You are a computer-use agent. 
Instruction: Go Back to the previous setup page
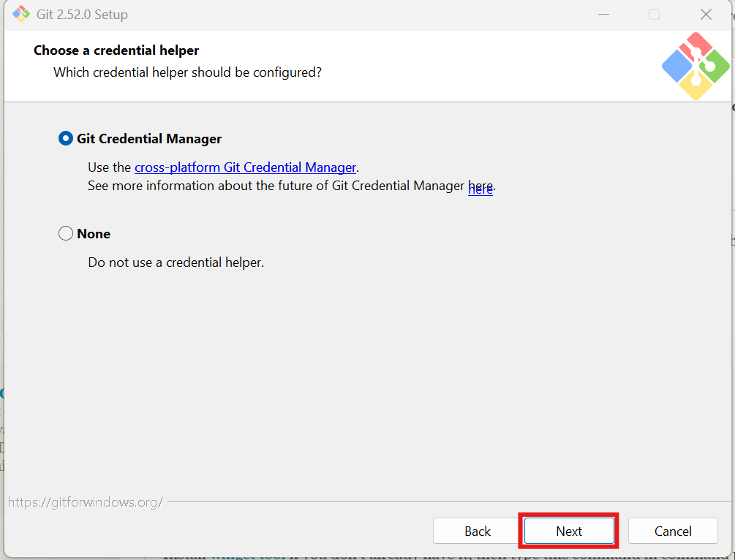pyautogui.click(x=477, y=531)
